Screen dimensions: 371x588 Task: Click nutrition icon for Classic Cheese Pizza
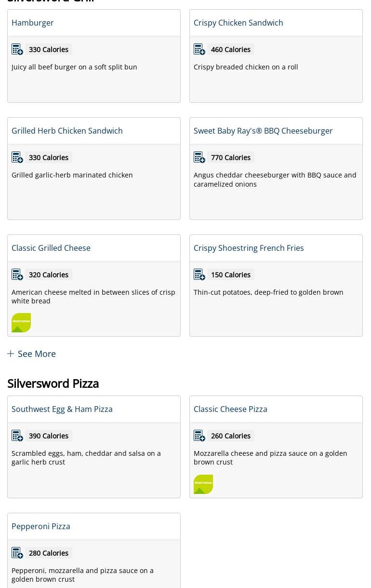(199, 436)
